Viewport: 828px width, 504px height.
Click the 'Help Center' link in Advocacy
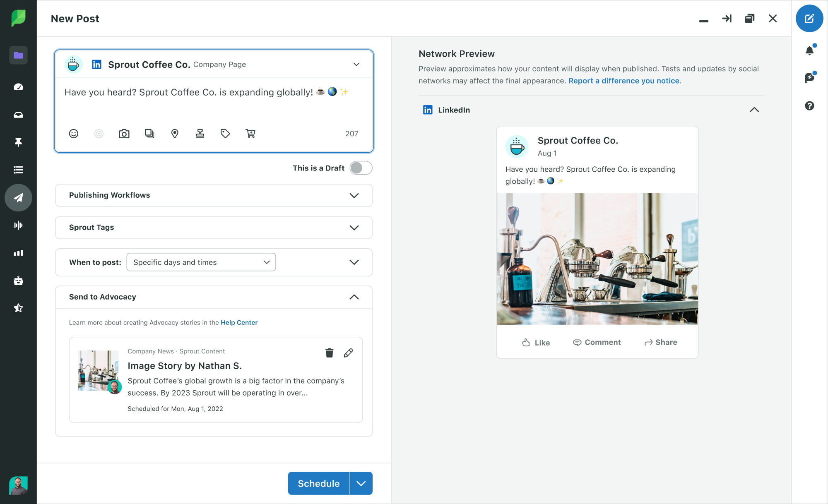pos(239,322)
